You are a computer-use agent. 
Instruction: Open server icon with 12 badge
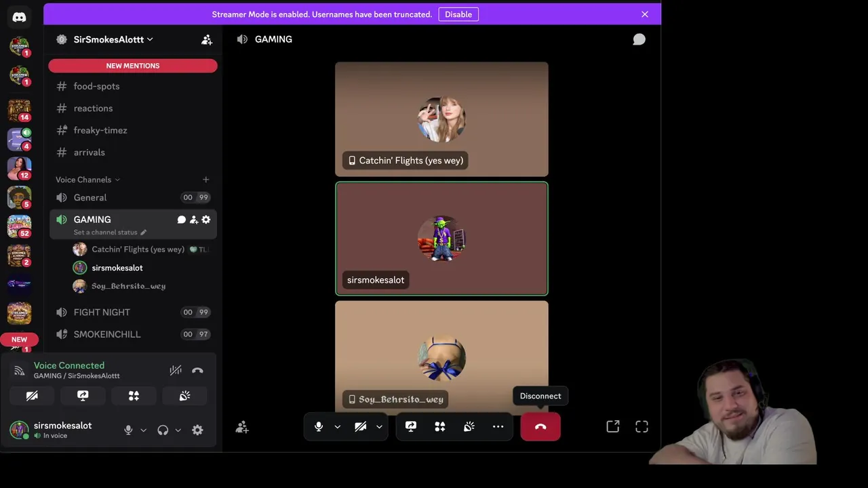pyautogui.click(x=19, y=168)
